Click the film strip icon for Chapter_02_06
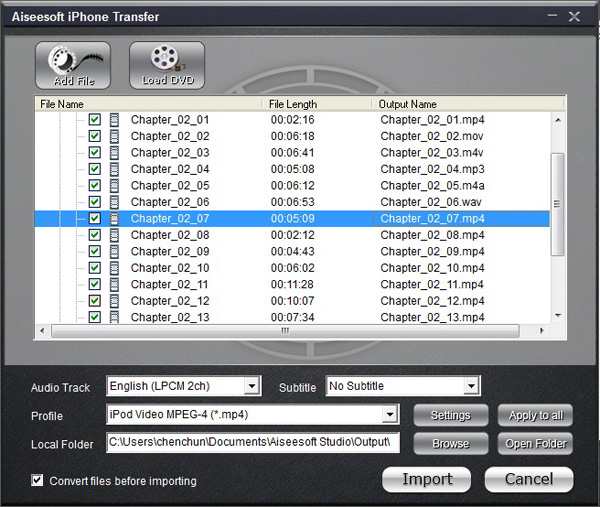Screen dimensions: 600x507 pos(114,202)
